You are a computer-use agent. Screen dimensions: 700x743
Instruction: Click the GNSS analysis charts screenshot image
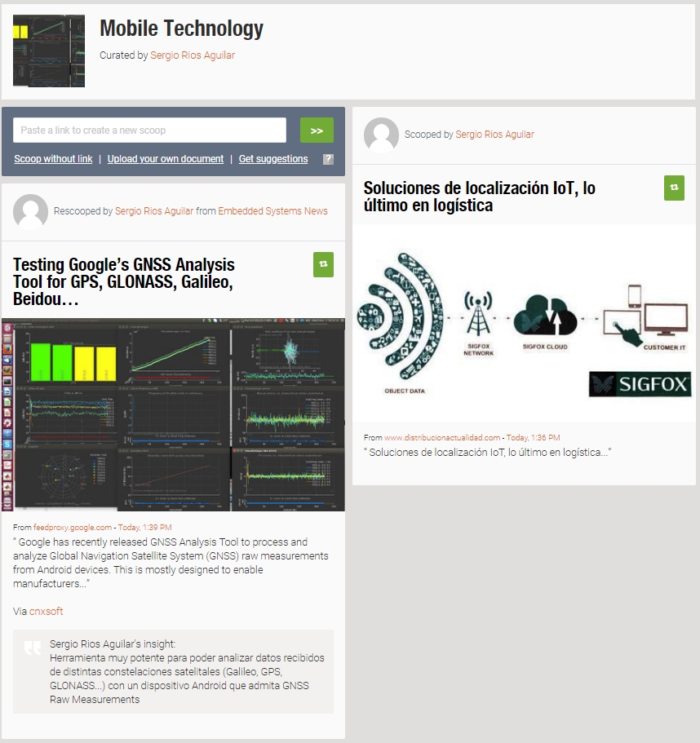coord(173,414)
